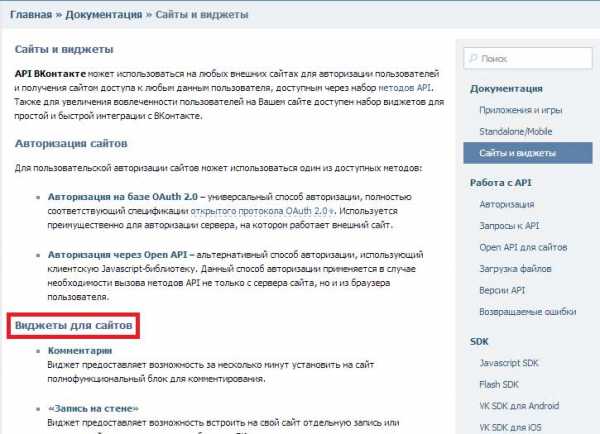Open the методов API link

click(405, 88)
